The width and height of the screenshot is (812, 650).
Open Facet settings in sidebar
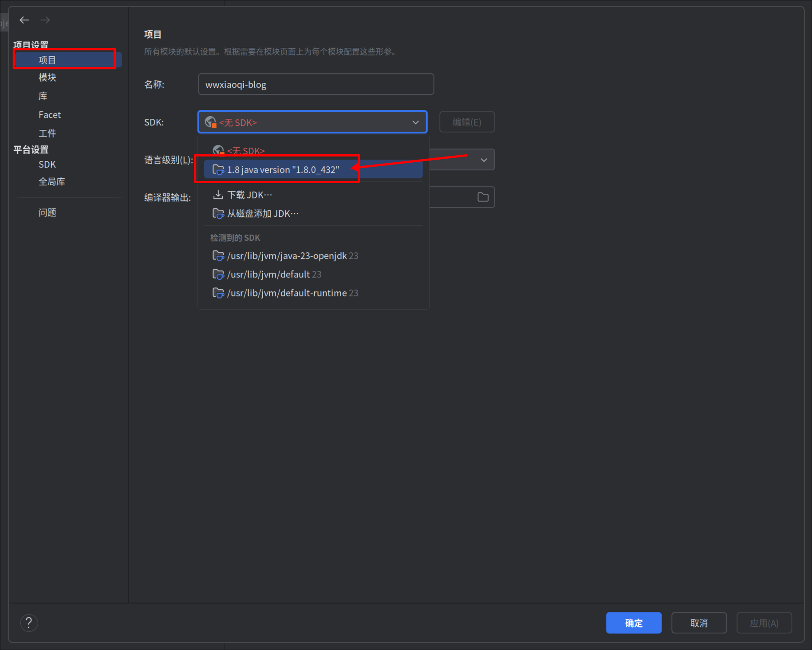50,115
